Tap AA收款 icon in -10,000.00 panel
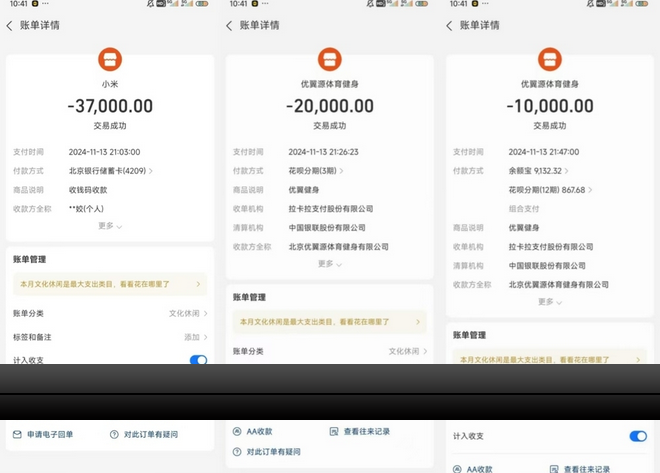This screenshot has height=473, width=660. pyautogui.click(x=457, y=469)
